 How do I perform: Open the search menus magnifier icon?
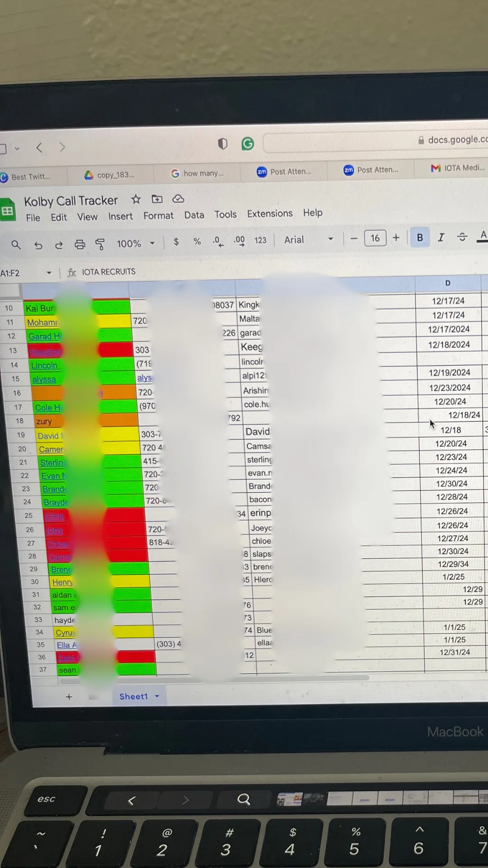click(16, 245)
